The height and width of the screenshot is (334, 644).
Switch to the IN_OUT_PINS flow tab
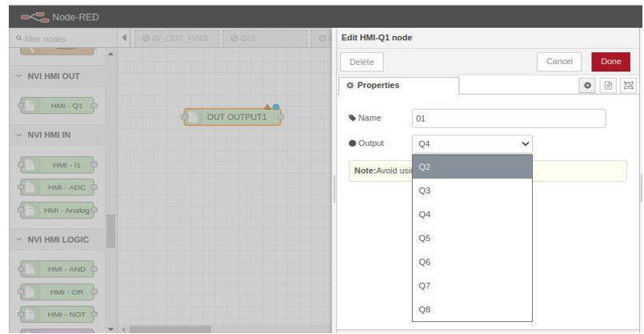tap(174, 38)
